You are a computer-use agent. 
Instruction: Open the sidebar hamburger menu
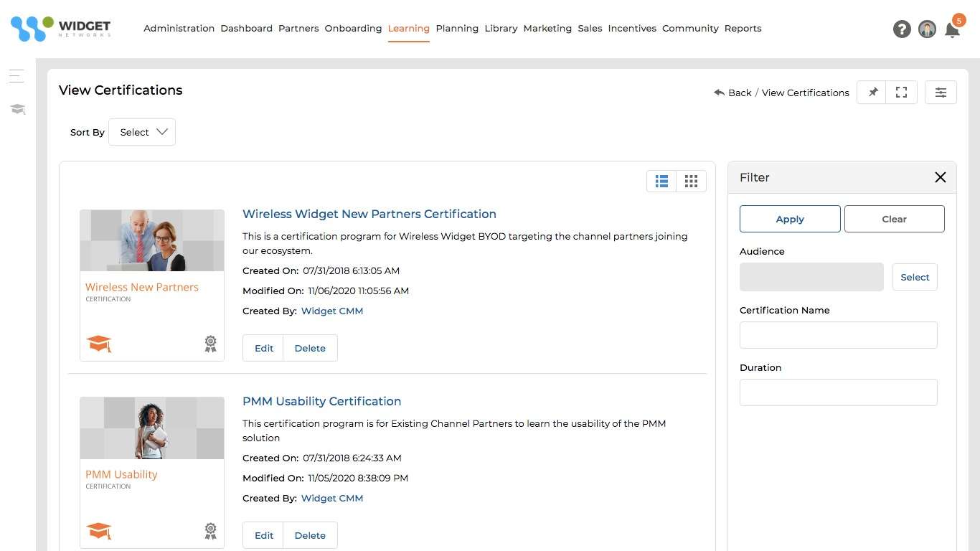click(16, 75)
